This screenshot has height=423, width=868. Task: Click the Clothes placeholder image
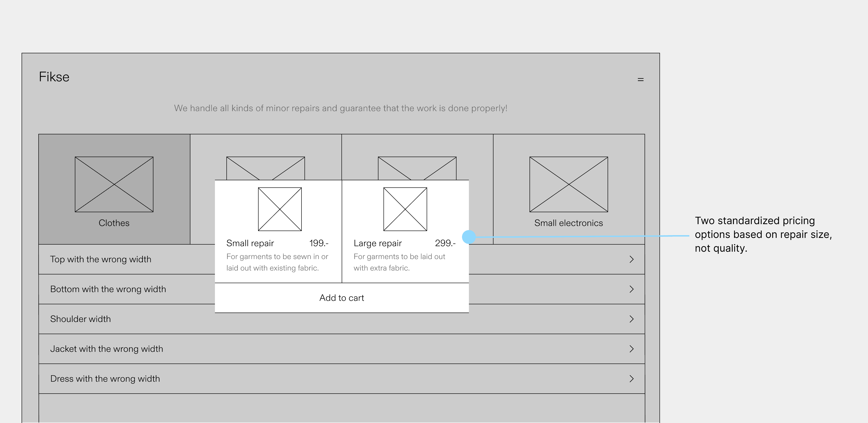coord(114,184)
